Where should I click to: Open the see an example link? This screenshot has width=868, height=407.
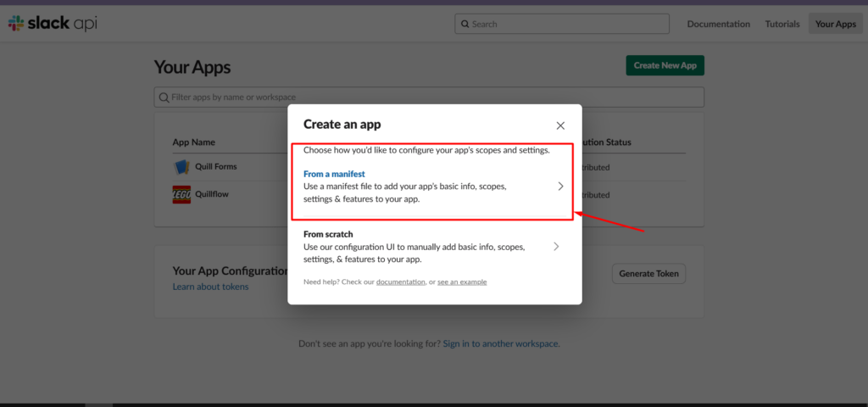click(462, 282)
